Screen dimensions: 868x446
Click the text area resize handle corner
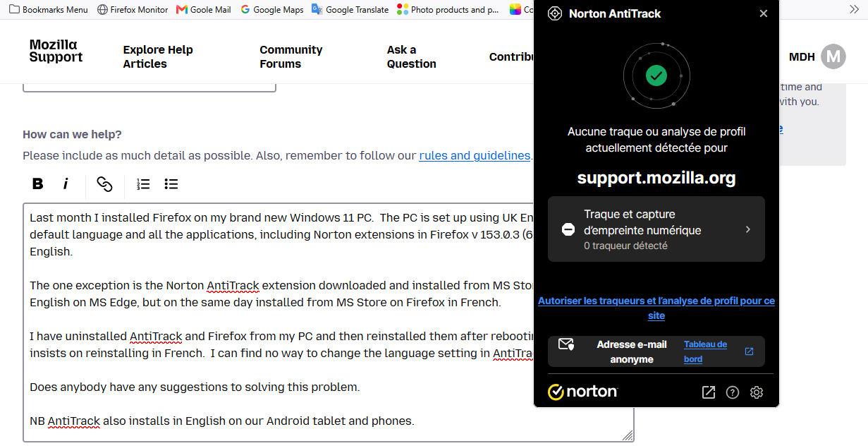coord(628,435)
